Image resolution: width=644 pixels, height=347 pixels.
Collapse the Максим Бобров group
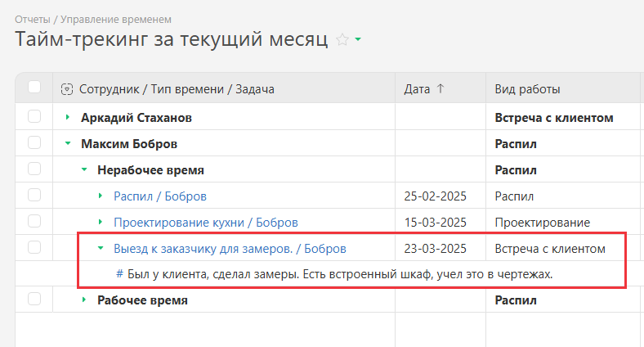[68, 143]
